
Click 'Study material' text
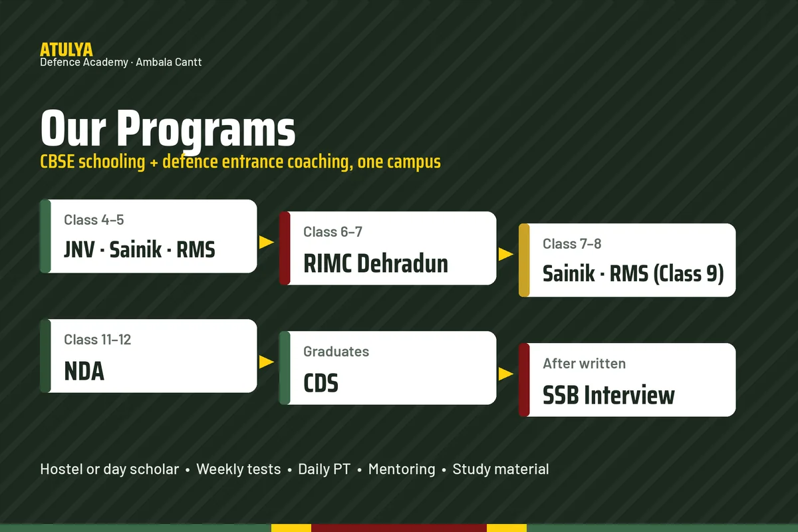(x=501, y=469)
